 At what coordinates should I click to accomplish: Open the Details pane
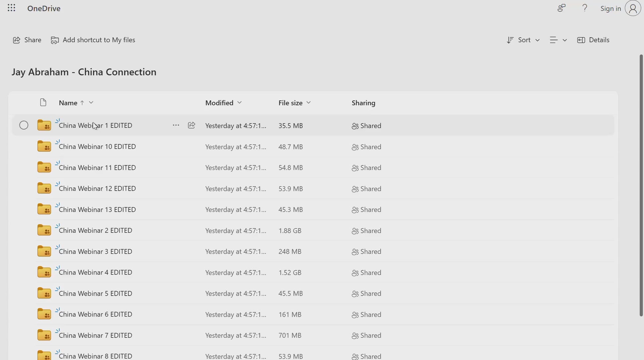(593, 40)
